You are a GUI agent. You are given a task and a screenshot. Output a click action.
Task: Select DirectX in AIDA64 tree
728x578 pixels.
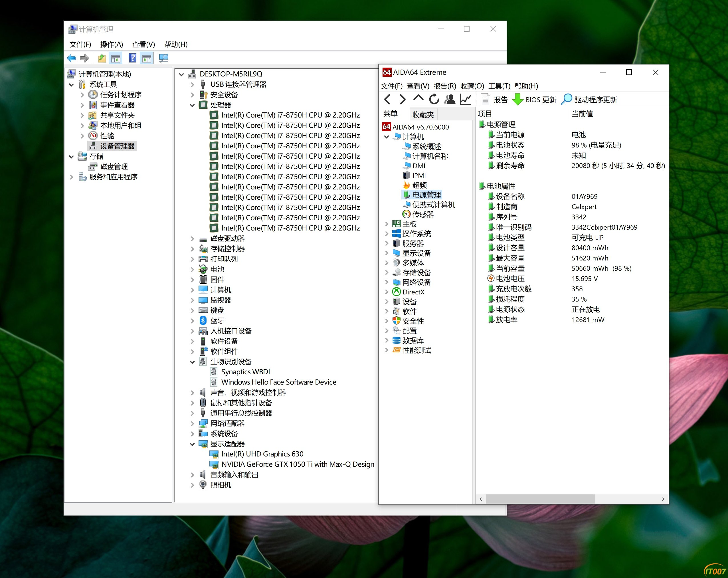[413, 292]
